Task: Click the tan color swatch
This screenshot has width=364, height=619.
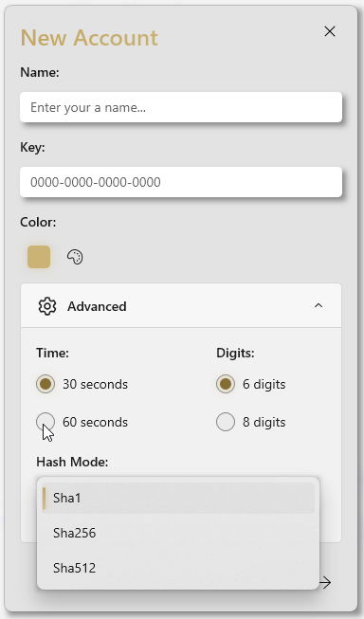Action: (39, 257)
